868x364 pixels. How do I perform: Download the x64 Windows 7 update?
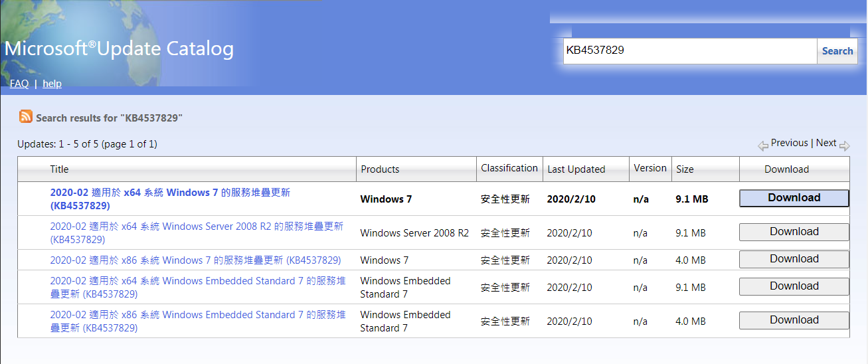794,198
